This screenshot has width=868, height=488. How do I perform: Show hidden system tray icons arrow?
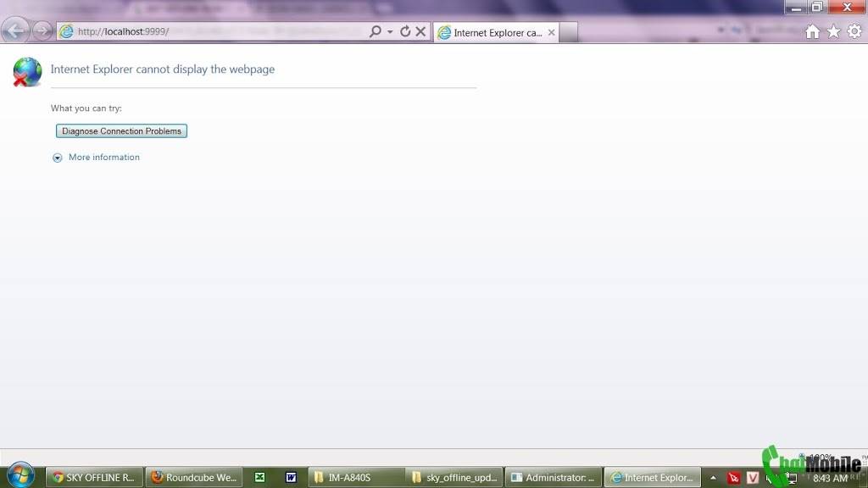[x=713, y=478]
